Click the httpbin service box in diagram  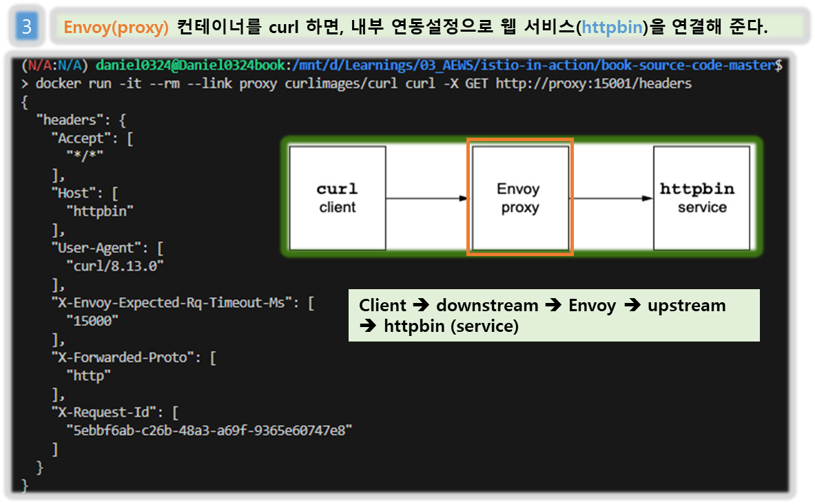click(x=702, y=198)
